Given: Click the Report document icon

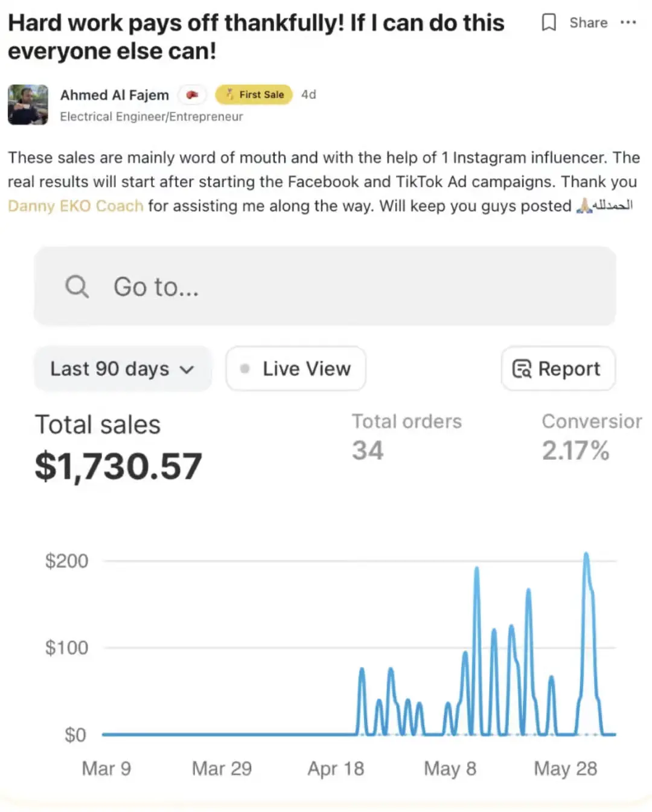Looking at the screenshot, I should (522, 369).
